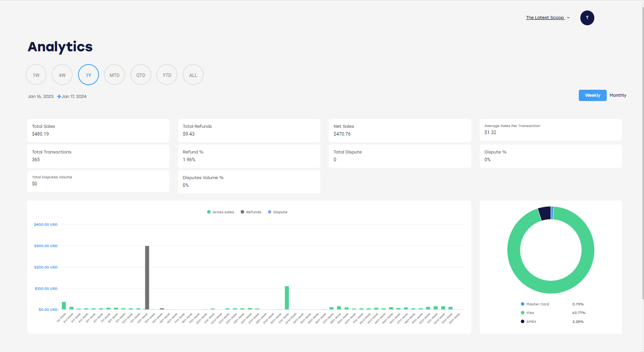Click the Total Dispute card
The image size is (644, 352).
coord(400,156)
